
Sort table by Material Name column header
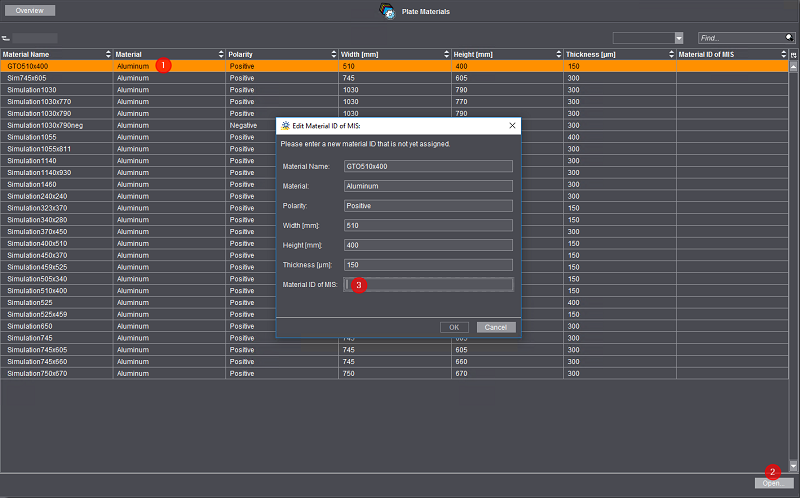point(56,53)
